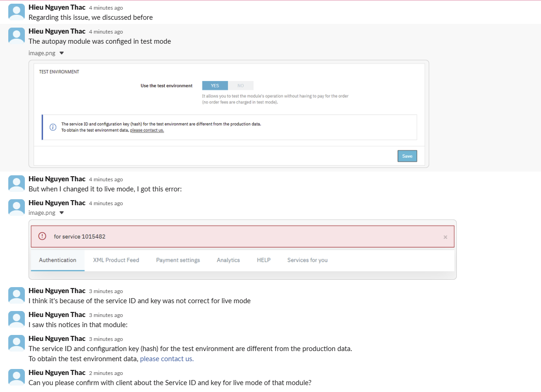This screenshot has width=541, height=392.
Task: Click the avatar next to autopay module message
Action: pos(16,36)
